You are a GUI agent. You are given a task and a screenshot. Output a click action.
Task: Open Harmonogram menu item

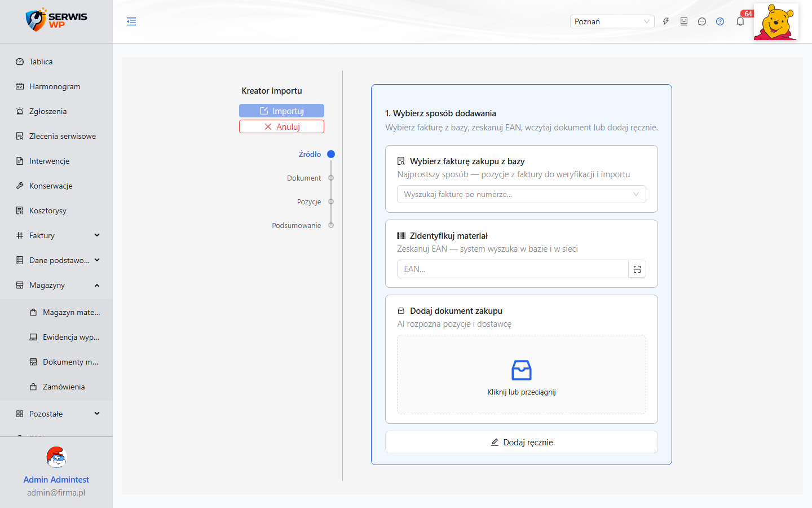click(56, 86)
